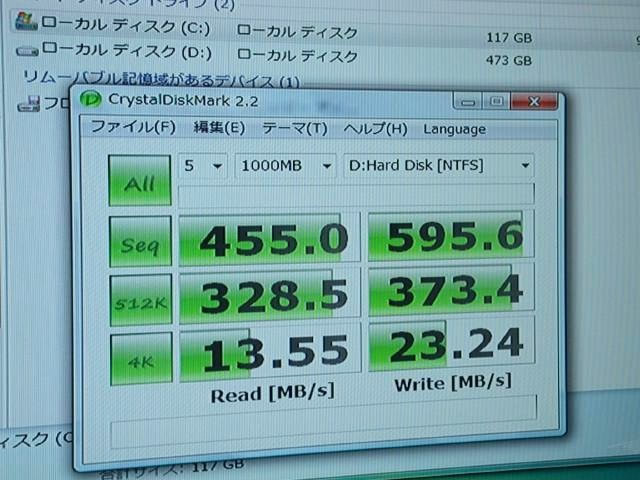Run all benchmarks with the All button
The height and width of the screenshot is (480, 640).
[x=140, y=180]
